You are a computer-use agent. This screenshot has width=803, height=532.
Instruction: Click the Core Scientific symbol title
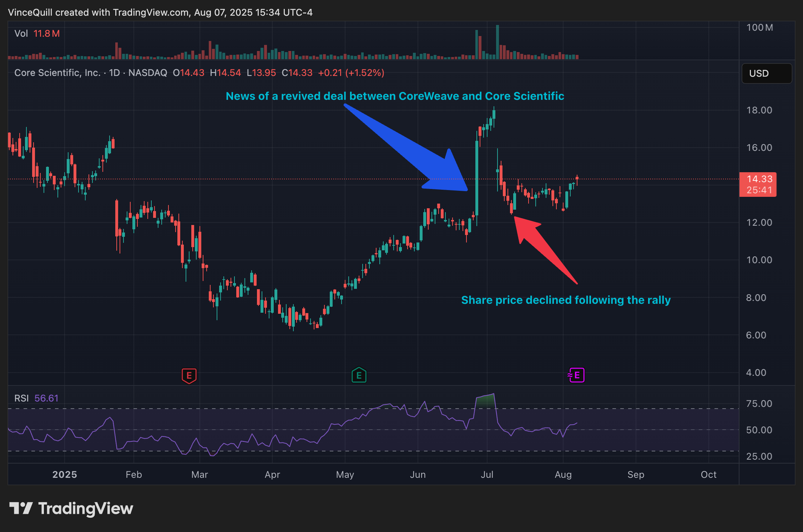tap(57, 73)
